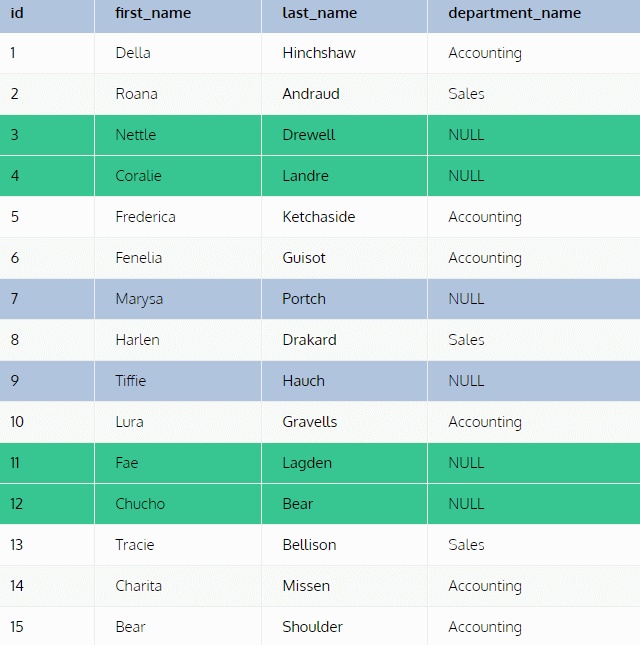Select the cell containing "Hinchshaw"
Viewport: 640px width, 645px height.
[x=319, y=53]
